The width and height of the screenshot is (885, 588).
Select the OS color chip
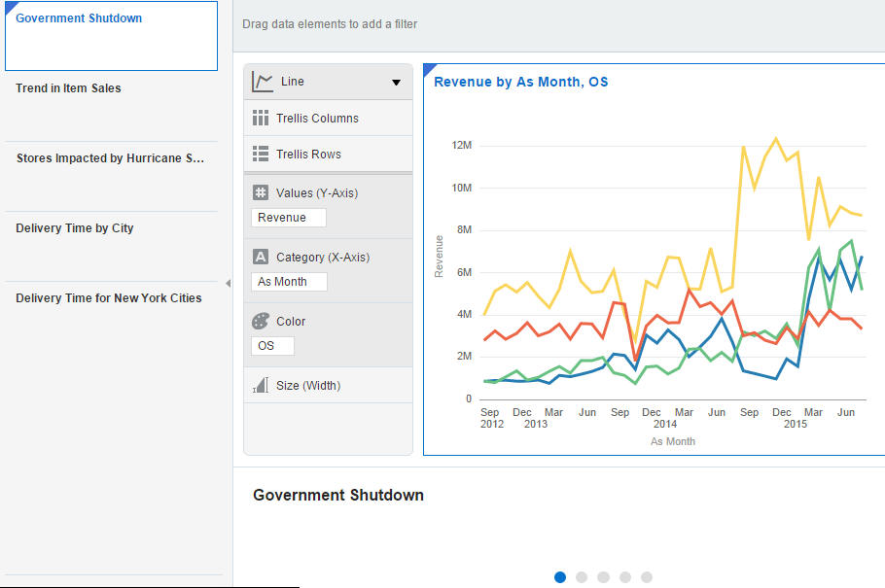click(x=272, y=346)
